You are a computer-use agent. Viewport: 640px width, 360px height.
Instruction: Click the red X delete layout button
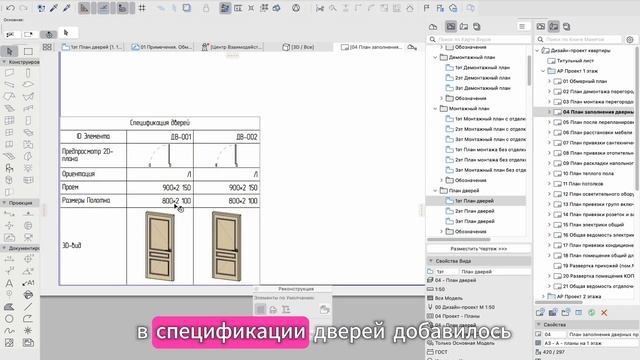[x=604, y=313]
